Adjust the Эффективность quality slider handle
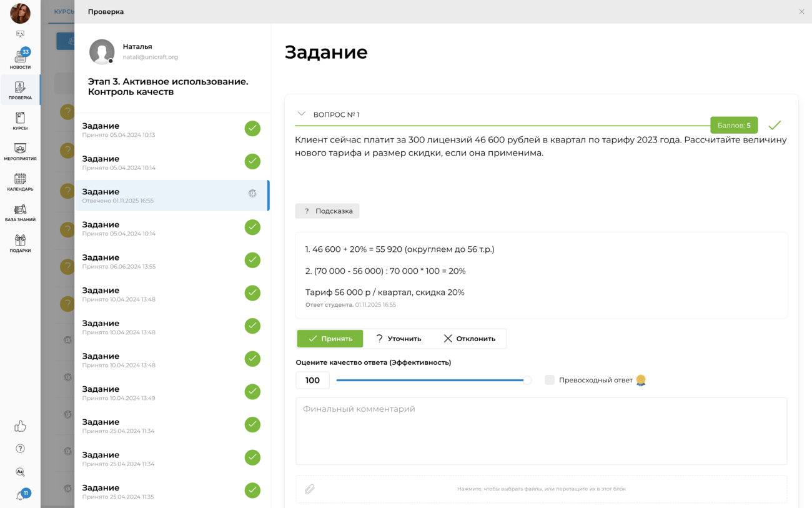 tap(527, 380)
